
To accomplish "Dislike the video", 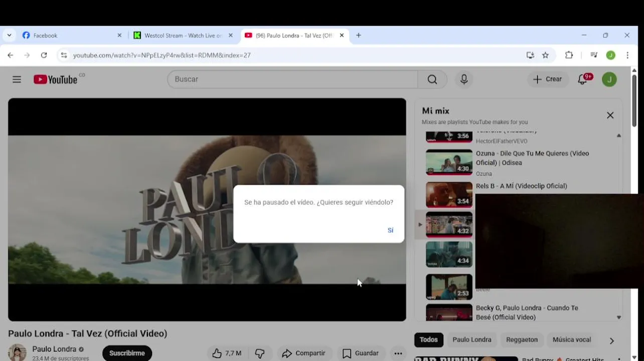I will click(260, 353).
